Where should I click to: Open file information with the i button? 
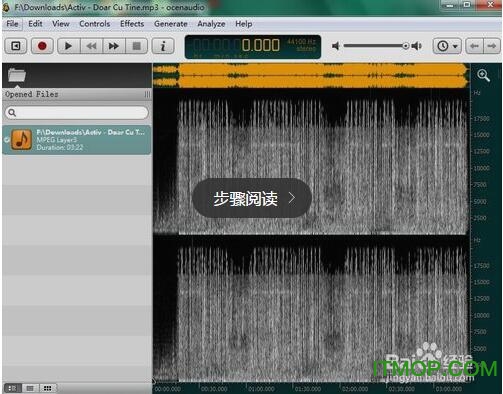pyautogui.click(x=163, y=46)
